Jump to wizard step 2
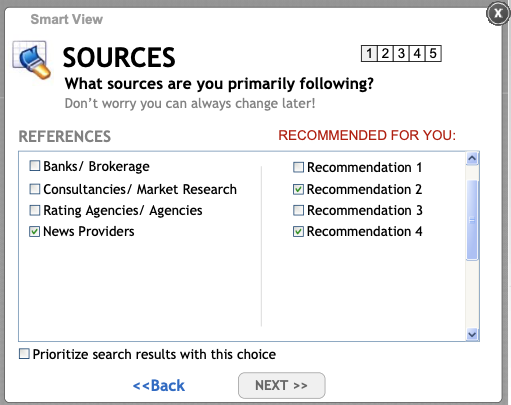The height and width of the screenshot is (405, 511). point(385,54)
